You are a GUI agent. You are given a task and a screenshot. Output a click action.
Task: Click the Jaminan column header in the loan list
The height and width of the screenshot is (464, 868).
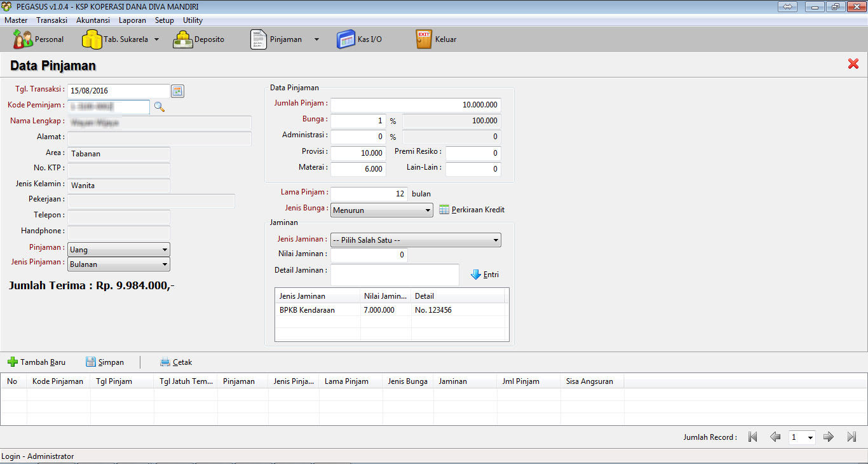point(465,381)
